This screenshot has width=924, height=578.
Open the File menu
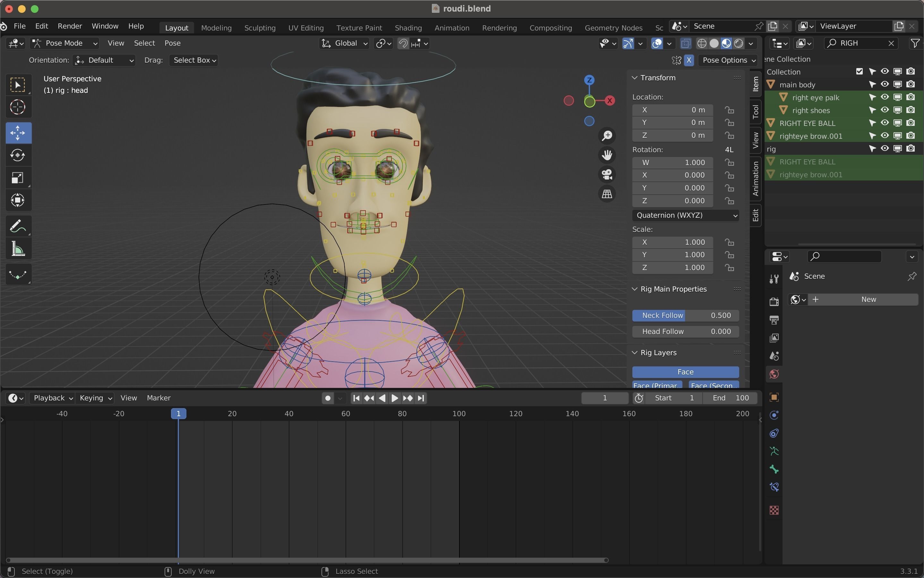20,26
